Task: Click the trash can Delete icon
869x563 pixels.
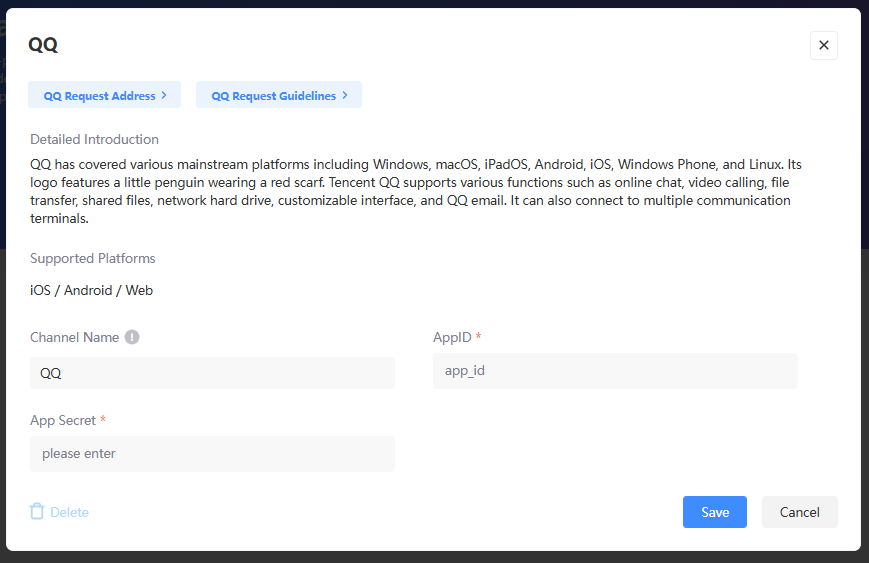Action: 37,512
